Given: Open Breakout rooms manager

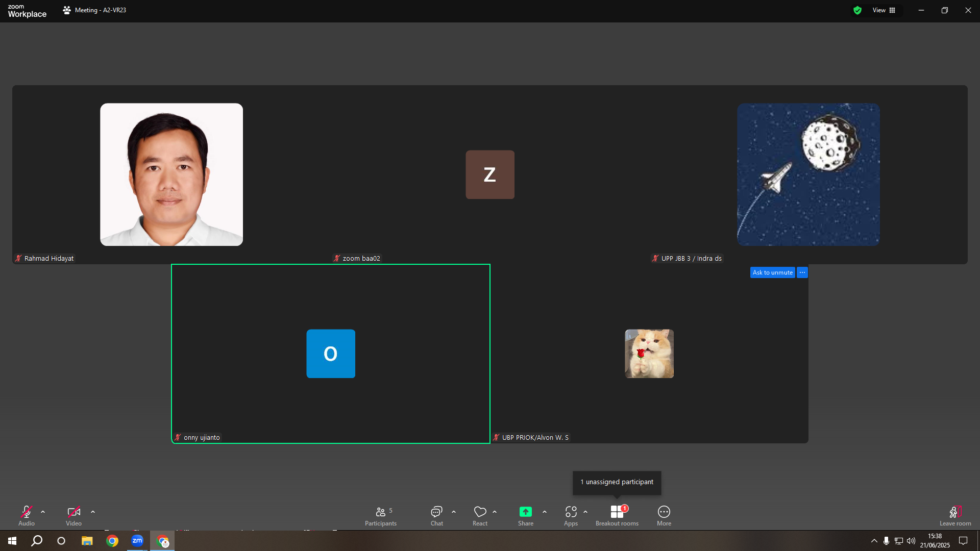Looking at the screenshot, I should pyautogui.click(x=617, y=515).
